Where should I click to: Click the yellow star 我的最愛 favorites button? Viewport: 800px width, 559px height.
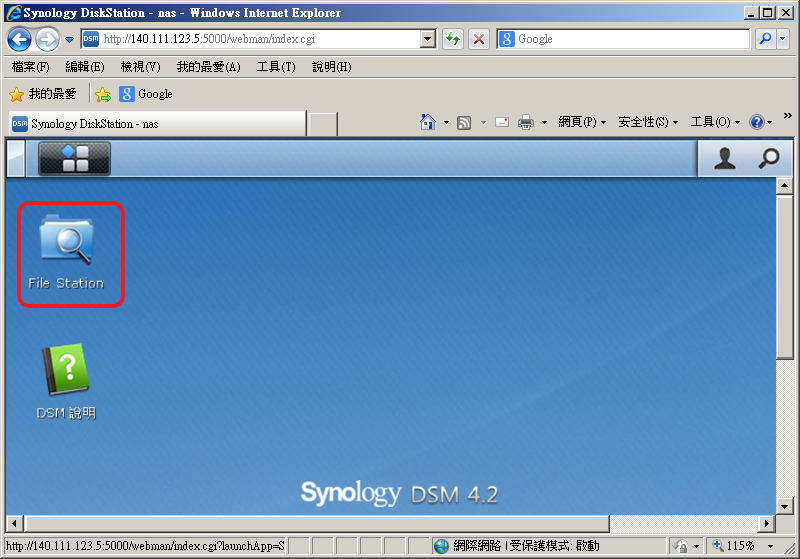tap(43, 94)
